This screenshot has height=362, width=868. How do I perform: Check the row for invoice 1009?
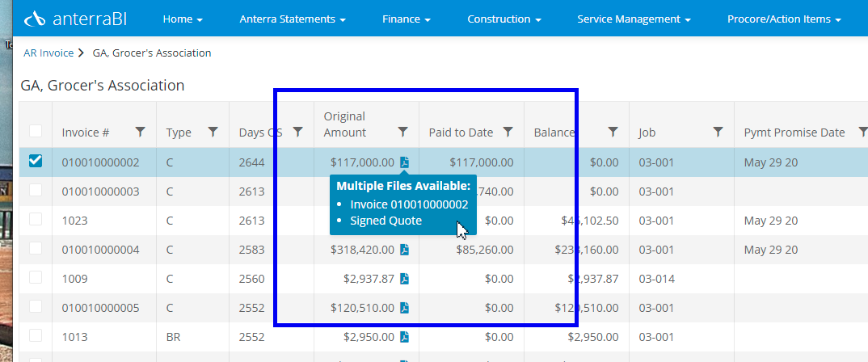36,277
